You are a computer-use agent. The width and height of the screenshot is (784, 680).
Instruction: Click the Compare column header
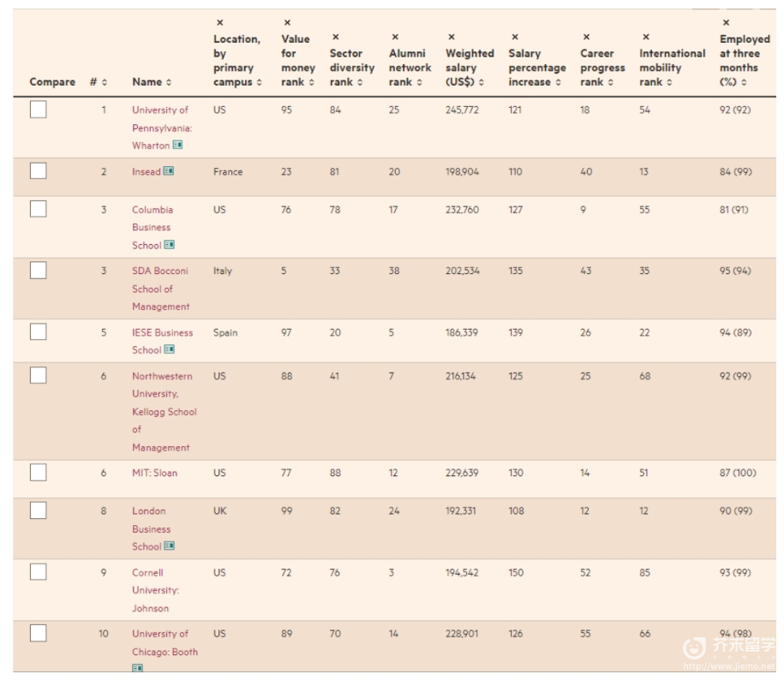52,82
